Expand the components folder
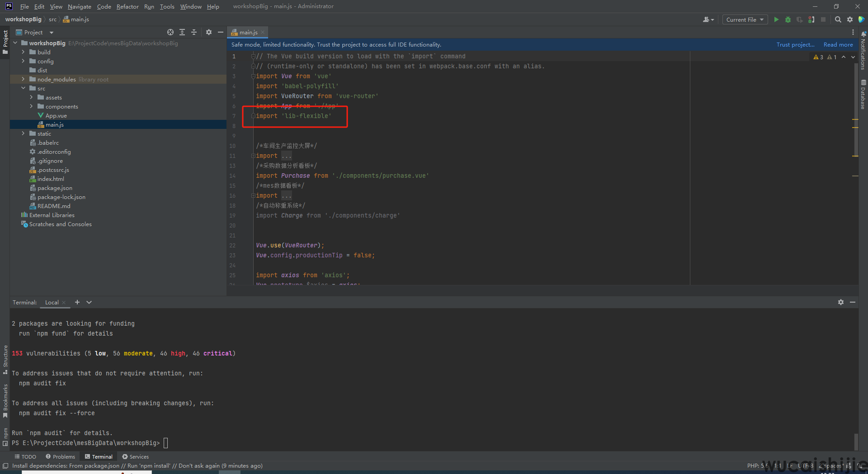Viewport: 868px width, 474px height. point(31,106)
